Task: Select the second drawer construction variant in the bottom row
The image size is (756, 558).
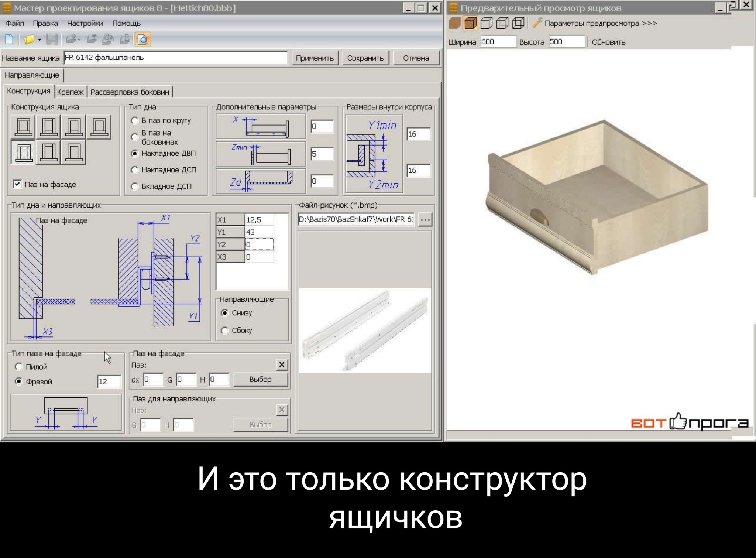Action: pos(49,152)
